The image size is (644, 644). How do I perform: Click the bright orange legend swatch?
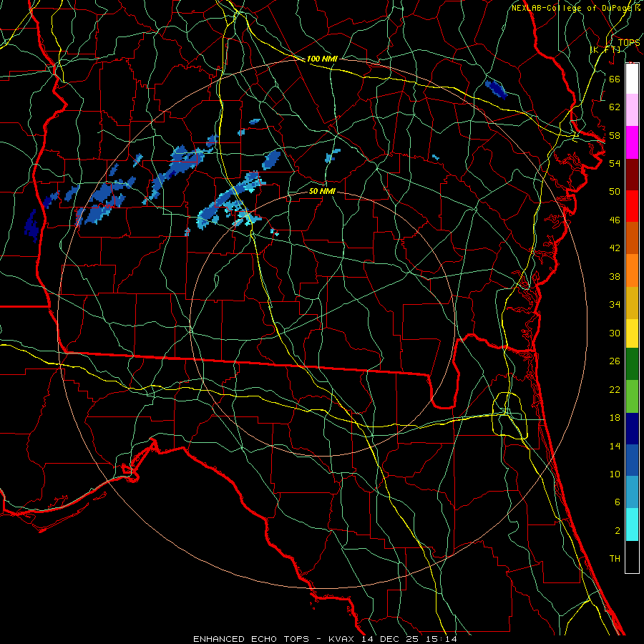click(632, 270)
